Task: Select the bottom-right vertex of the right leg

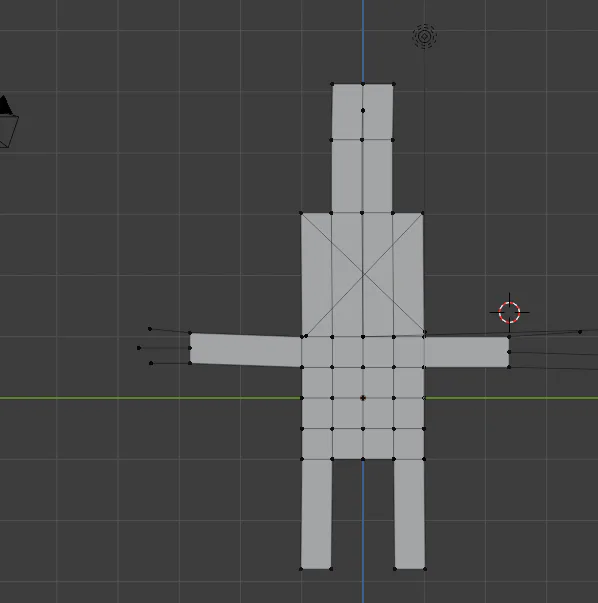Action: coord(425,569)
